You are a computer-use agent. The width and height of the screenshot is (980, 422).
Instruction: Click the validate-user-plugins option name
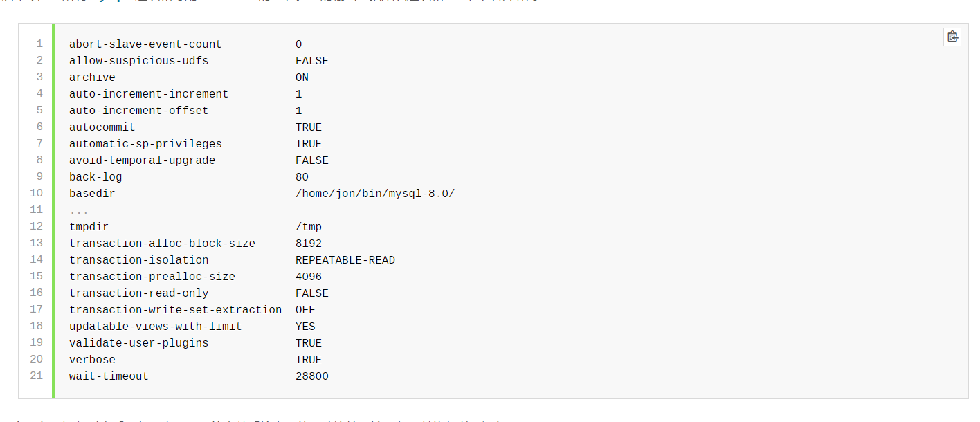coord(138,343)
